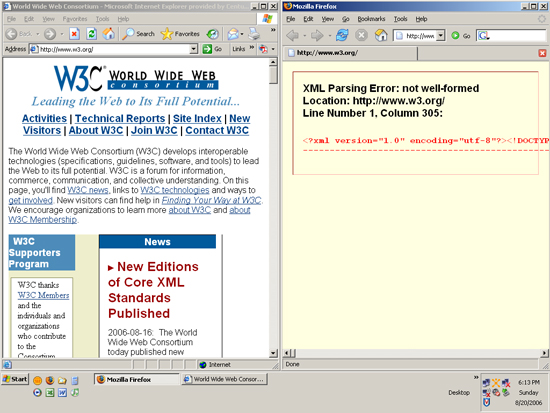
Task: Follow the Technical Reports link
Action: (120, 119)
